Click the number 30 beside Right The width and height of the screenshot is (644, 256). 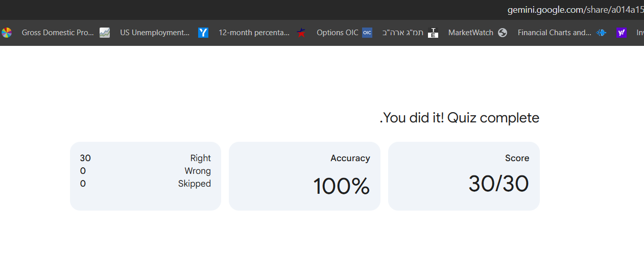pos(85,158)
